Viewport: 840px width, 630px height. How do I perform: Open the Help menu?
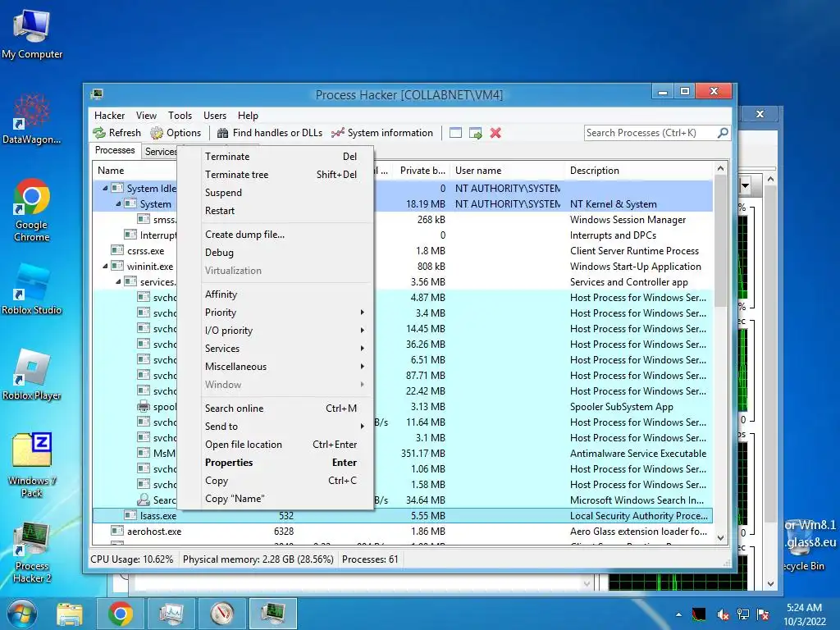[x=248, y=116]
